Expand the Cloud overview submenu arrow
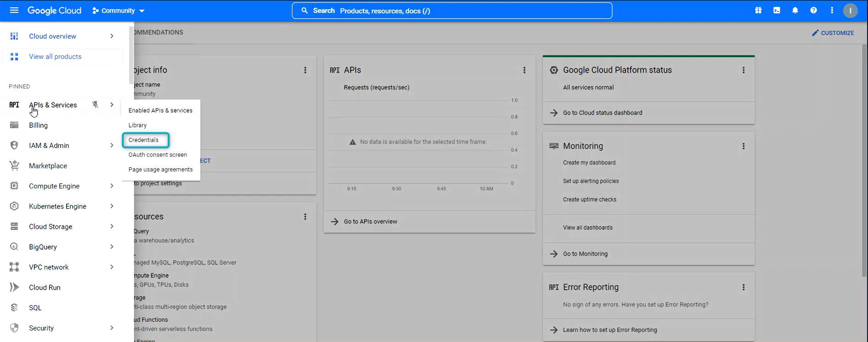Image resolution: width=868 pixels, height=342 pixels. click(112, 36)
